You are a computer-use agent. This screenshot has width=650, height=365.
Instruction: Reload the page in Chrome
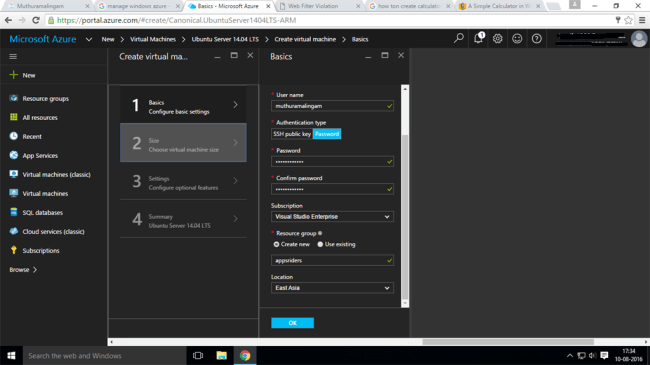(x=36, y=20)
